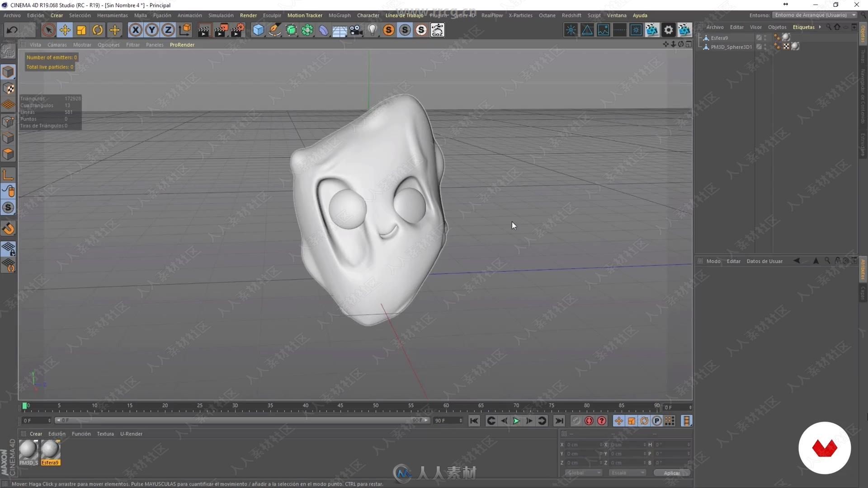Click the GoZ ZBrush bridge icon
Viewport: 868px width, 488px height.
[438, 30]
